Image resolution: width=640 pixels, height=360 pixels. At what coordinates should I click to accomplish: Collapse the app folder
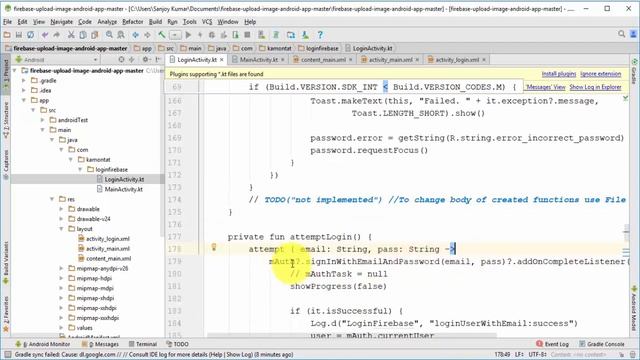pos(24,100)
